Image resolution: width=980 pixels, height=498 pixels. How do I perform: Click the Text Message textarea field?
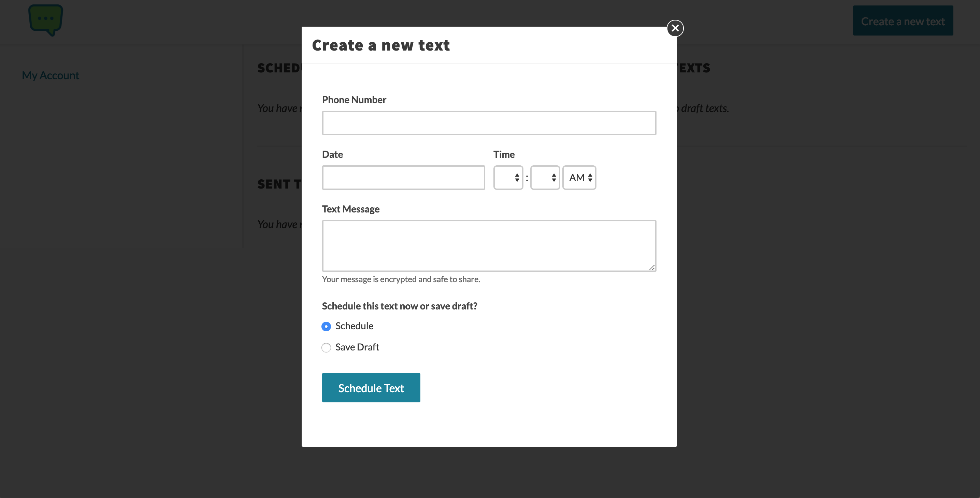coord(489,245)
